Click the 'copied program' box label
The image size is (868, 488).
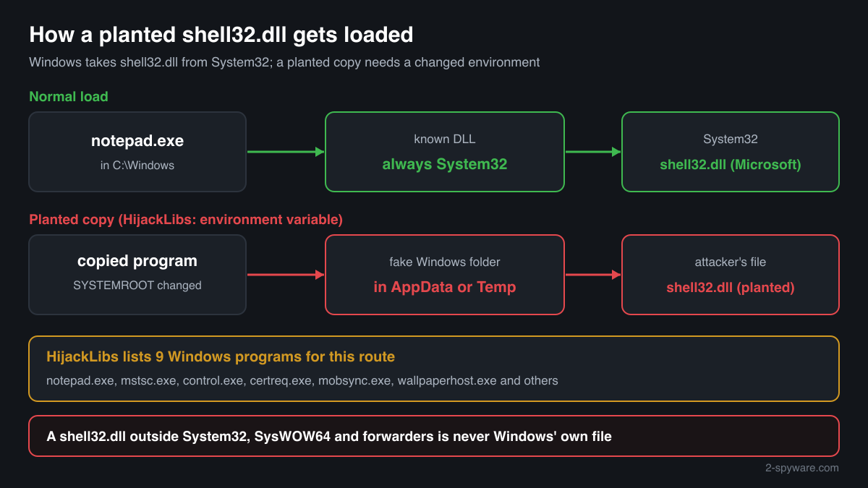click(137, 260)
